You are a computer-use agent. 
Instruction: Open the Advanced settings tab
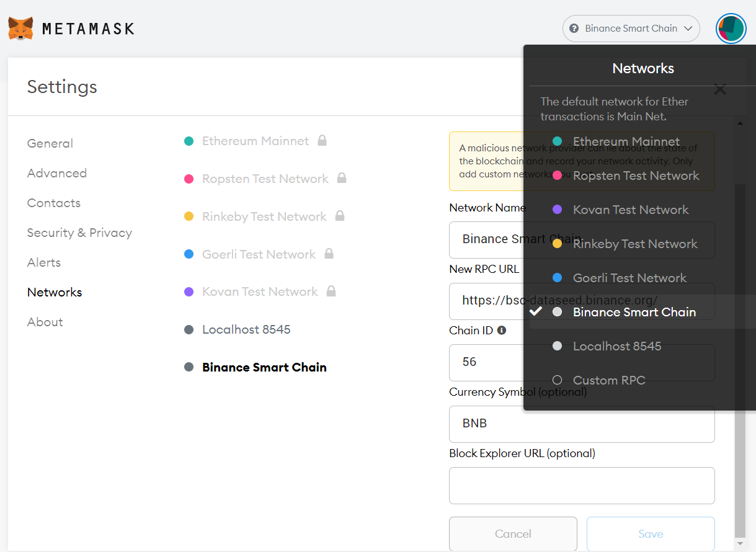[x=57, y=173]
